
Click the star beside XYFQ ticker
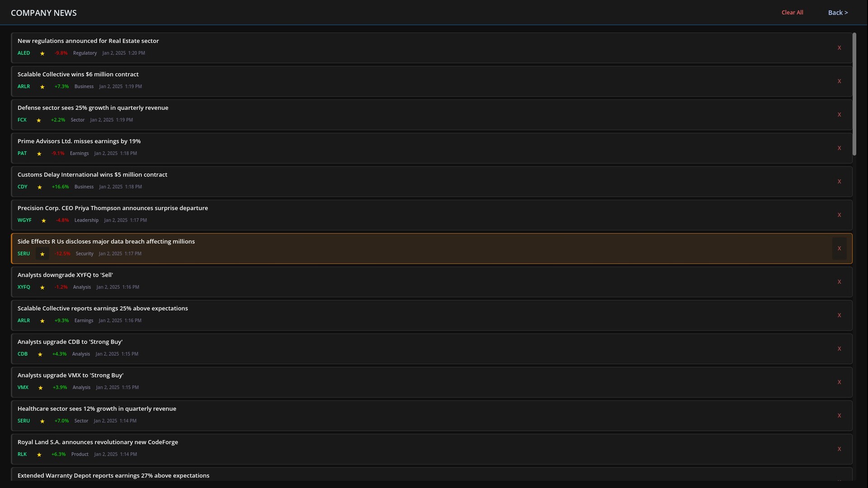pyautogui.click(x=42, y=288)
